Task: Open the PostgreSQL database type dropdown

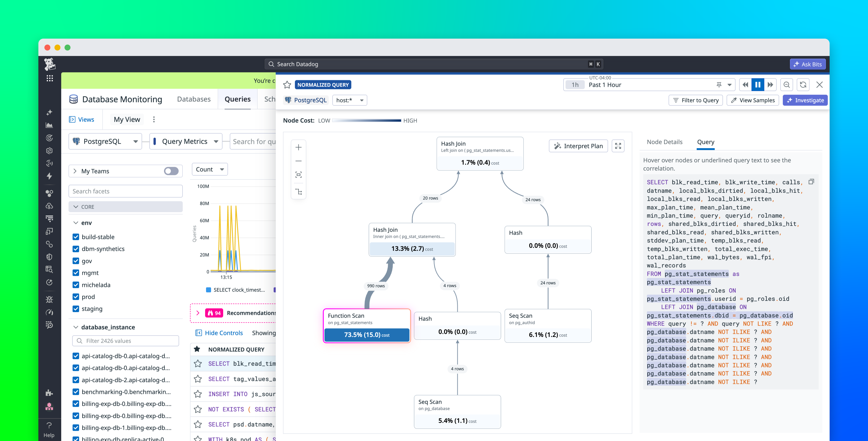Action: (105, 142)
